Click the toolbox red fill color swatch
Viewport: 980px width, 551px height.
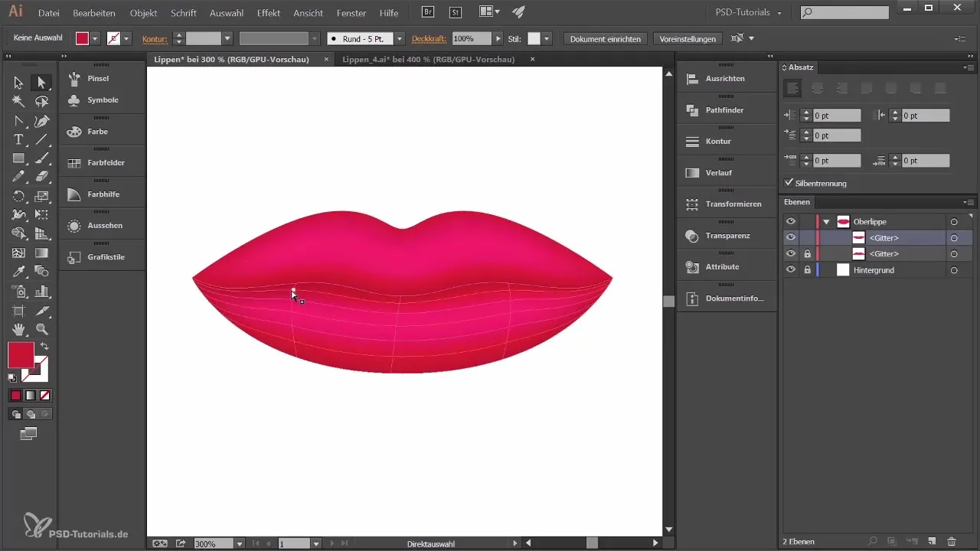click(x=21, y=355)
